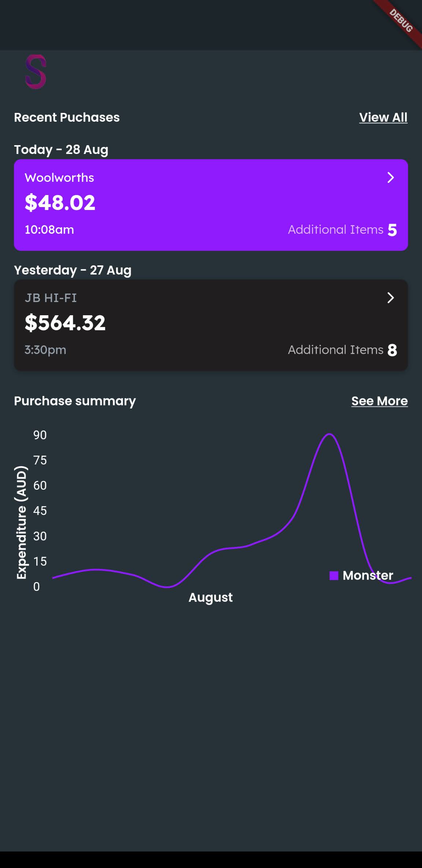Click the 90 value on chart axis

[x=40, y=435]
